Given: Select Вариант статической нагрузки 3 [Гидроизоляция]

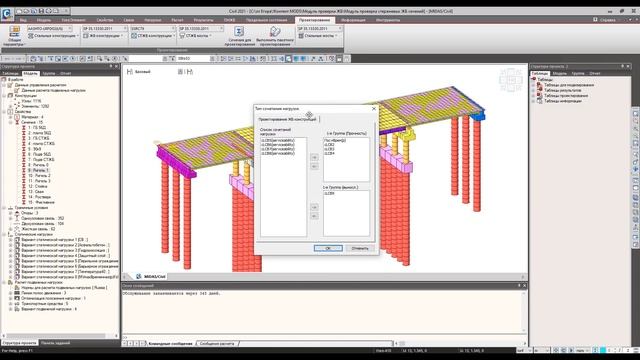Looking at the screenshot, I should click(x=65, y=250).
